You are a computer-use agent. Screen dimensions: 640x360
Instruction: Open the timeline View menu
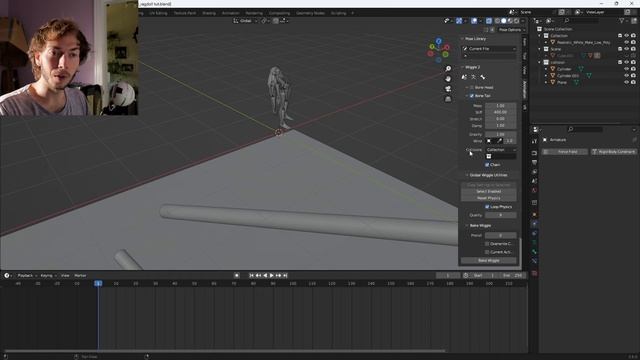(x=65, y=276)
